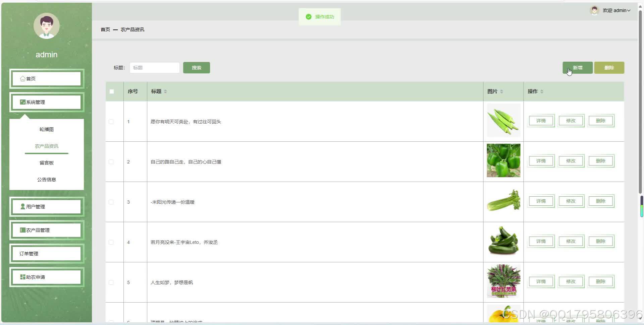This screenshot has width=644, height=325.
Task: Check the checkbox for row 5
Action: pos(111,282)
